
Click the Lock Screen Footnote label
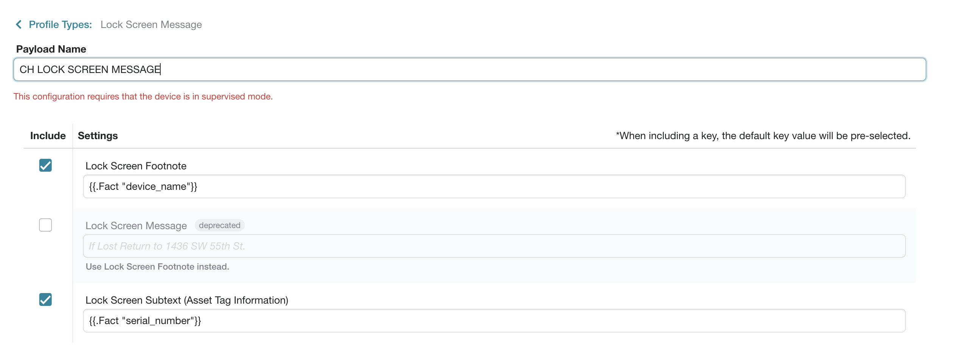(136, 166)
